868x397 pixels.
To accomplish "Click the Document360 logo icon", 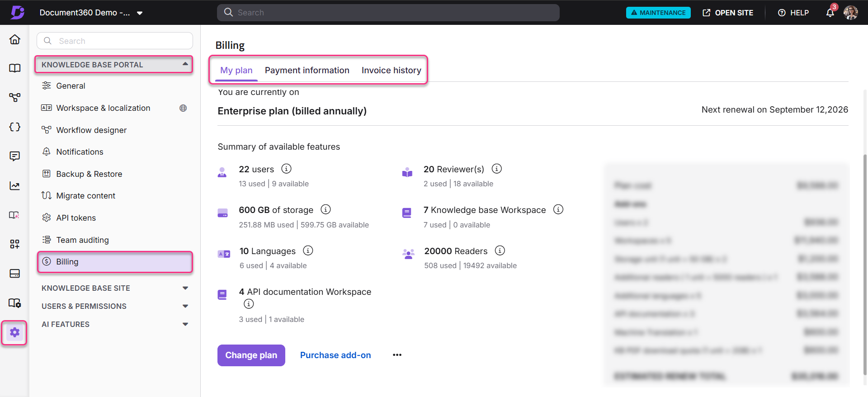I will [x=18, y=12].
